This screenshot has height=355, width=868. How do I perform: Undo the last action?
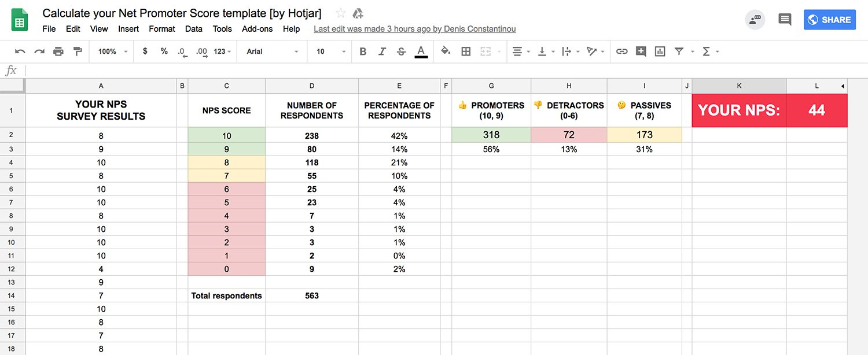coord(20,51)
